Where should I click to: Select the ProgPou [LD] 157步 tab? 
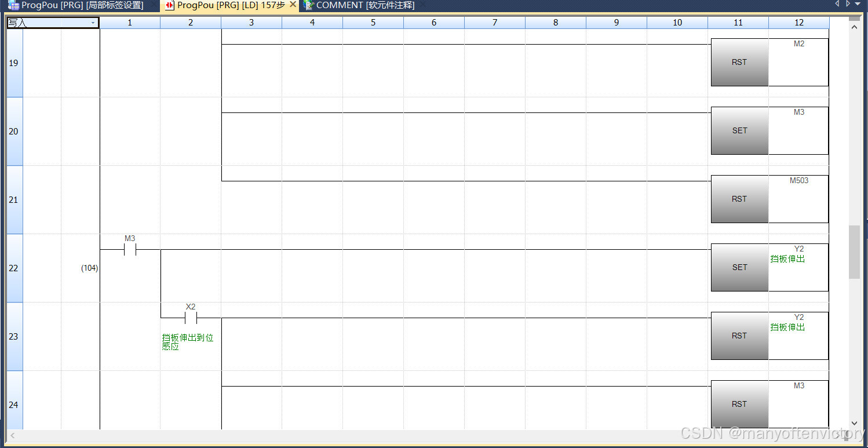231,5
